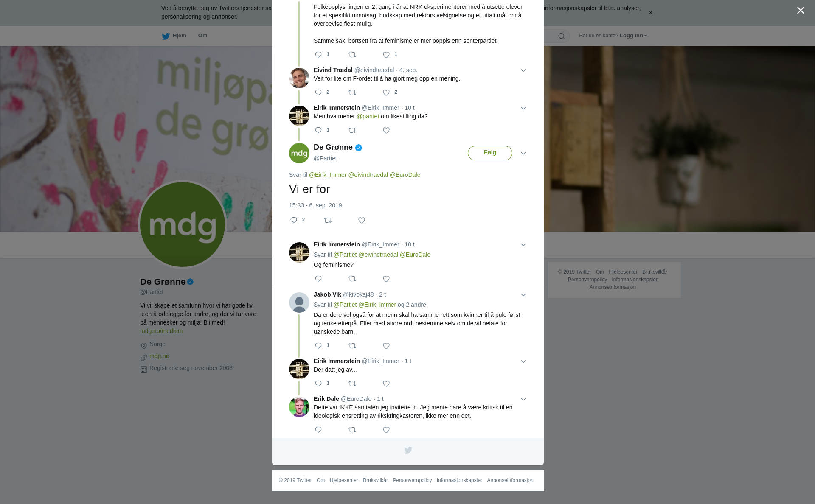Like the main De Grønne tweet
The image size is (815, 504).
point(362,220)
